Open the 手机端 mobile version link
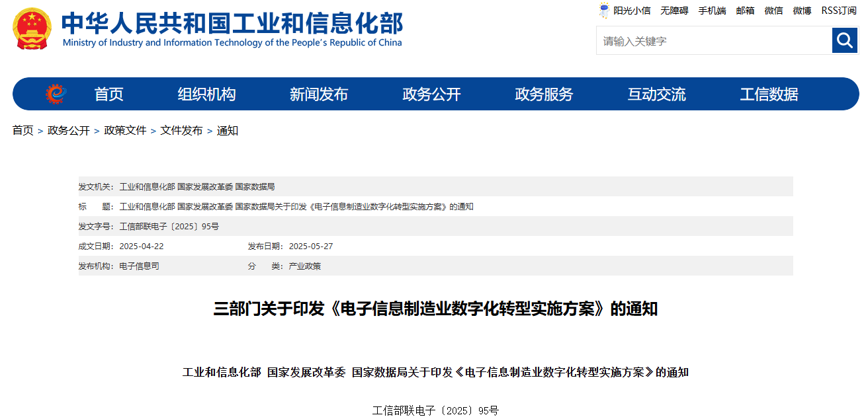 click(712, 10)
